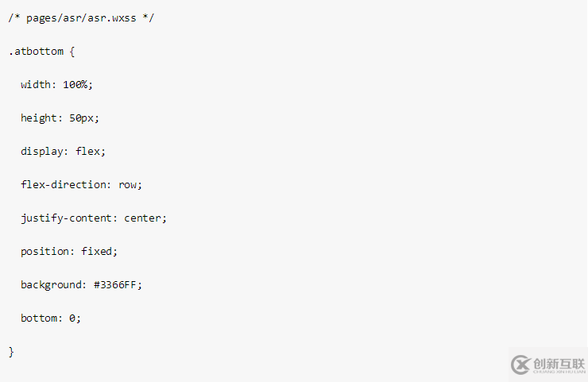Click the bottom: 0 declaration
Viewport: 588px width, 382px height.
pos(51,318)
